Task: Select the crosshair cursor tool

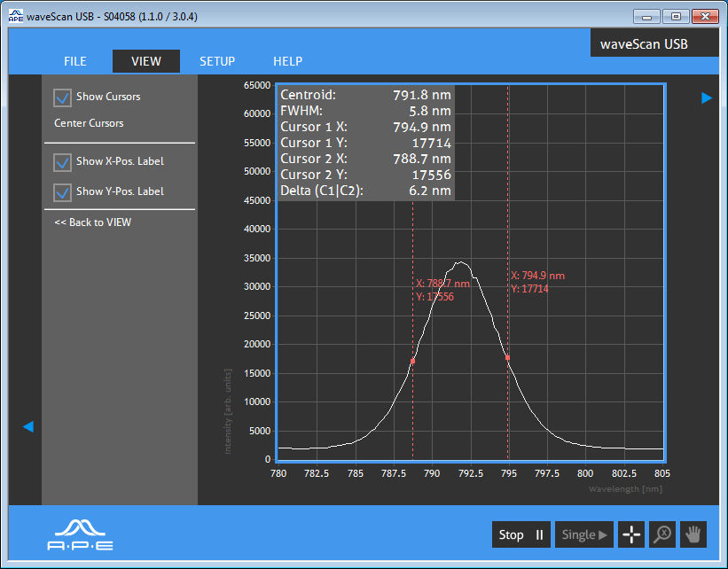Action: tap(631, 534)
